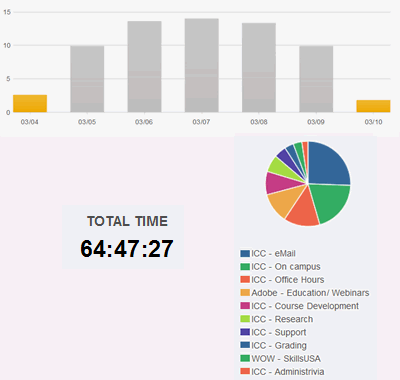Image resolution: width=400 pixels, height=380 pixels.
Task: Select ICC - Research legend entry
Action: 277,319
